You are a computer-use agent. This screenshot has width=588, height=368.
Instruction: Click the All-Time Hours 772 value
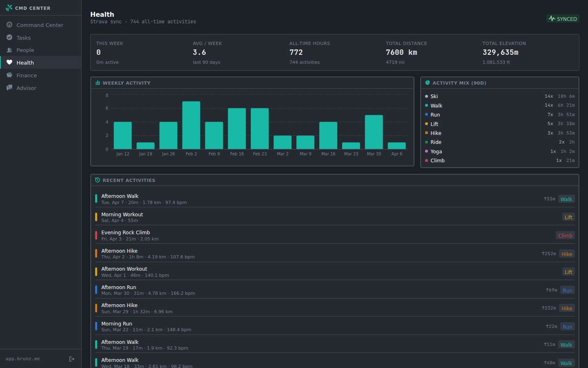296,52
